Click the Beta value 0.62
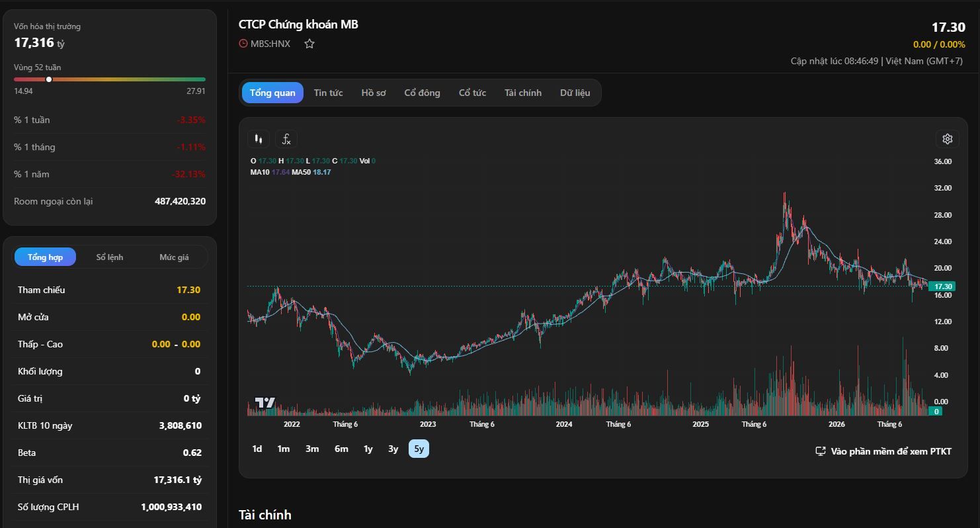 (192, 453)
